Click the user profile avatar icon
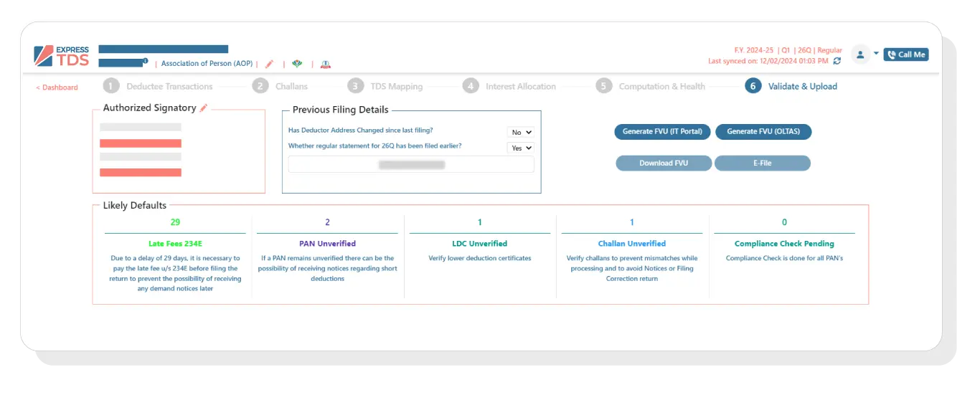Screen dimensions: 980x395 click(x=860, y=54)
